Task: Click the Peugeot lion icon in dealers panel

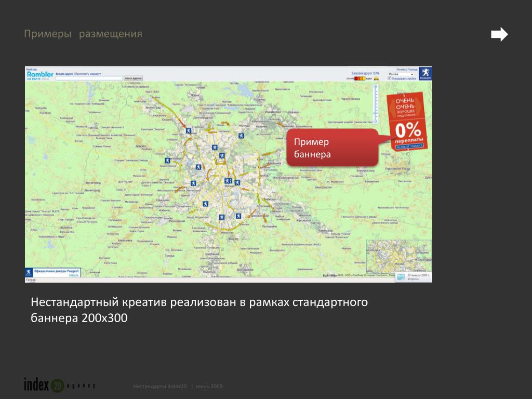Action: tap(29, 272)
